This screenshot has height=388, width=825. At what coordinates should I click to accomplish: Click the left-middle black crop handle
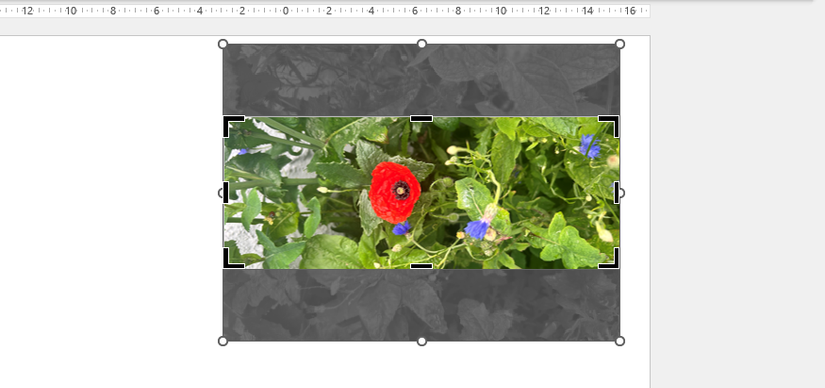pyautogui.click(x=226, y=193)
